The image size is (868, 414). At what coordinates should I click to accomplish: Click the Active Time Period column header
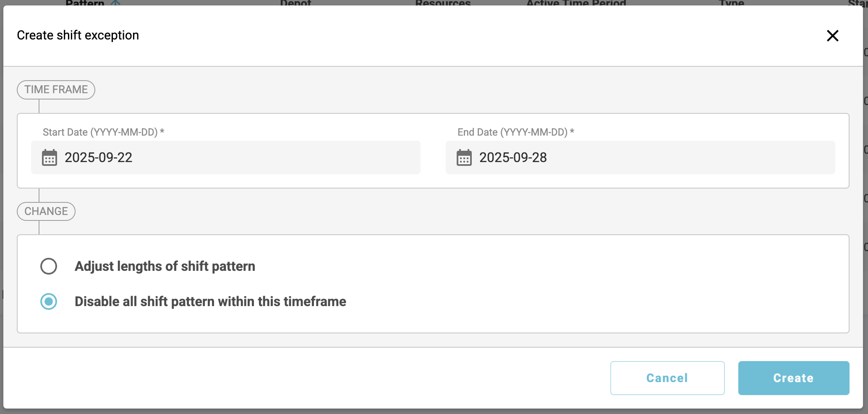click(x=576, y=3)
